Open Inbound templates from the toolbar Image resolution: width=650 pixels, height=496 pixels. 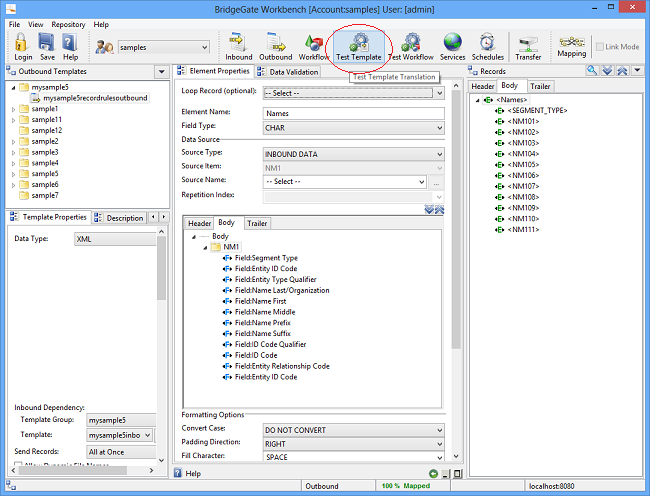[x=238, y=46]
